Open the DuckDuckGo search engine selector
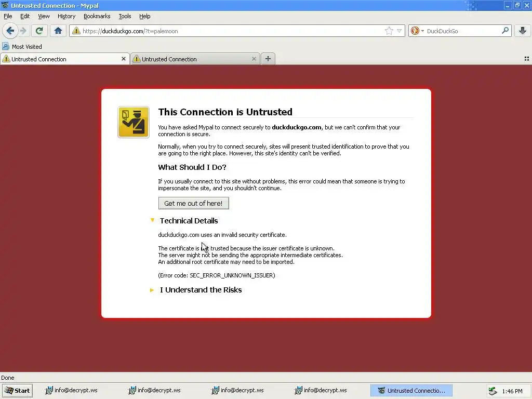Viewport: 532px width, 399px height. coord(417,31)
